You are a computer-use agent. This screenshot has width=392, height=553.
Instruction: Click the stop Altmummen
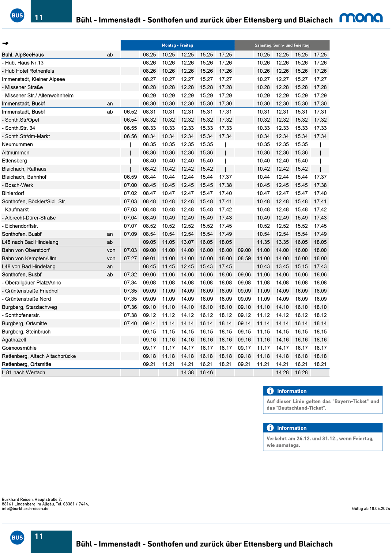point(16,152)
